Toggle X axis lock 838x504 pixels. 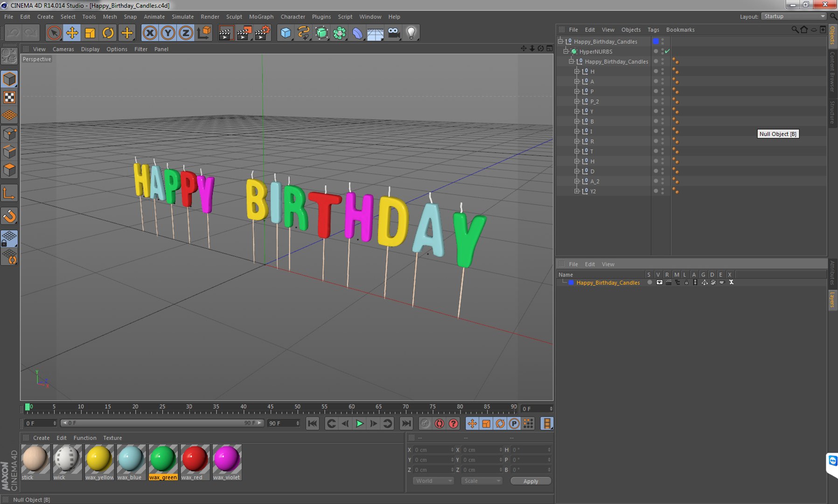[150, 33]
